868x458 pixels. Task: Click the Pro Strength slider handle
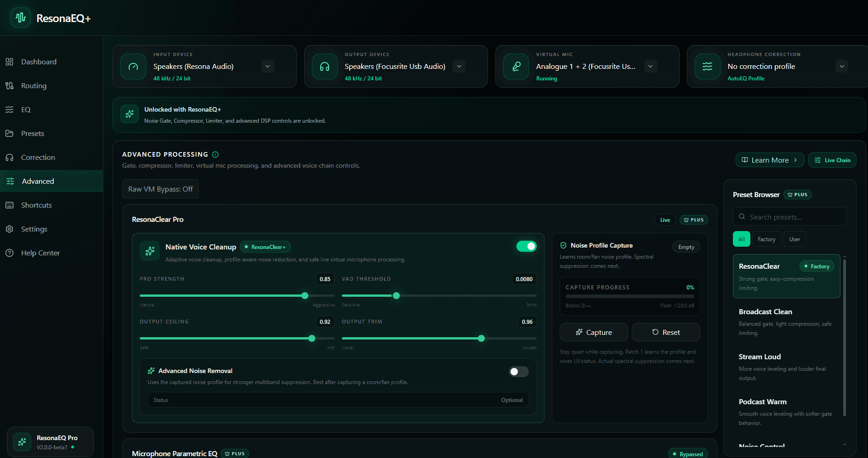[305, 295]
